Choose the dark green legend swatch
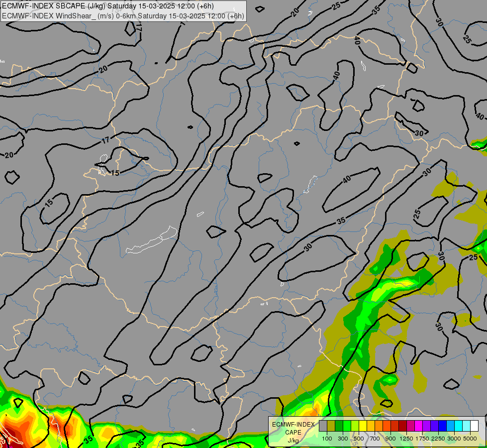Screen dimensions: 487x448 click(339, 426)
